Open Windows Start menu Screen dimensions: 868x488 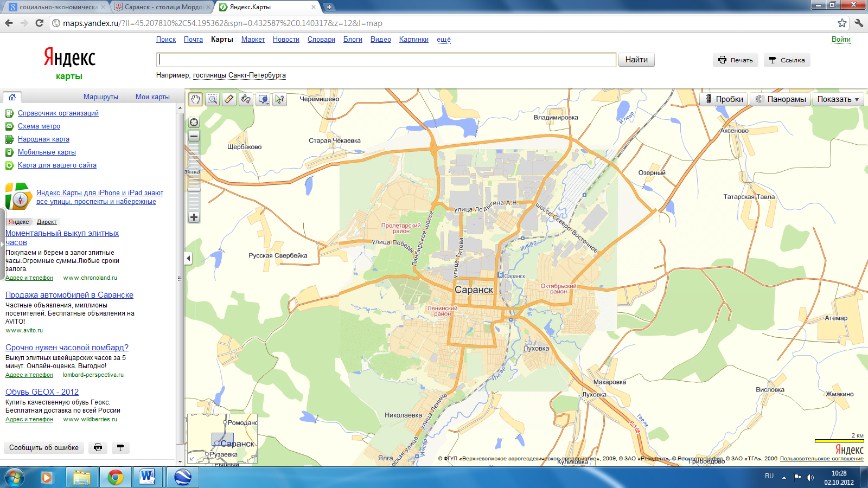(x=15, y=477)
